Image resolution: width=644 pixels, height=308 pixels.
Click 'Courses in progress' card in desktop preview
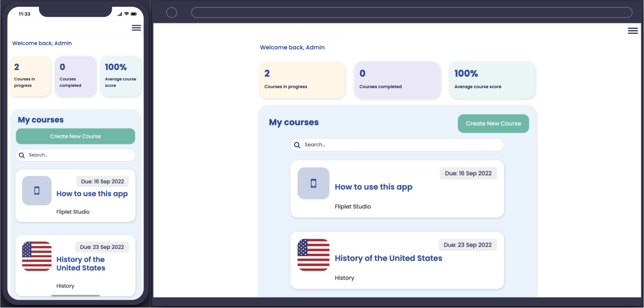point(302,80)
